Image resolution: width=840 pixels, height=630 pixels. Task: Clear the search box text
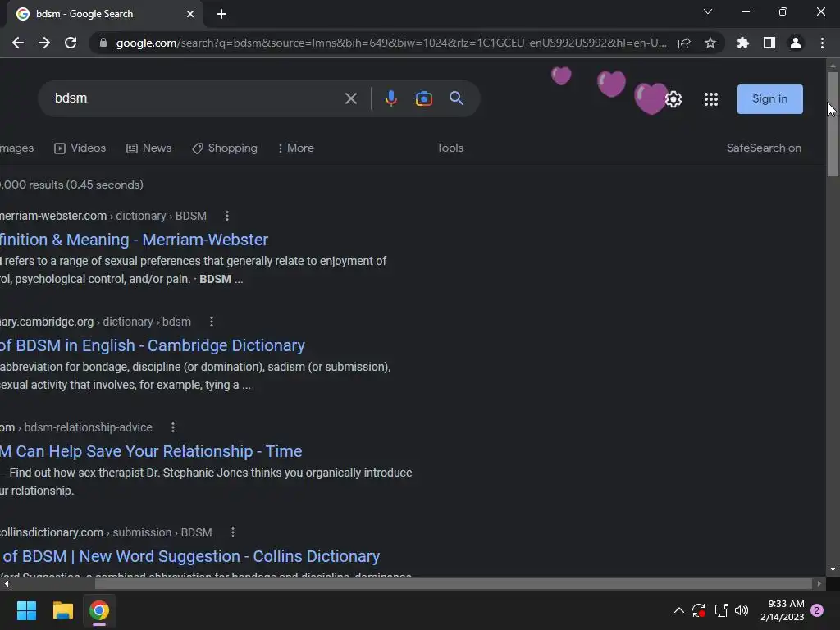pyautogui.click(x=351, y=98)
